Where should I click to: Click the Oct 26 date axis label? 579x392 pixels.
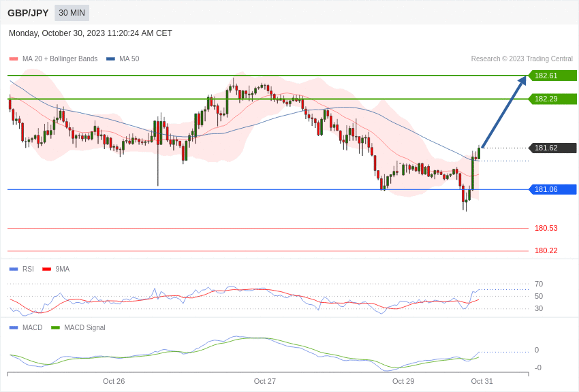tap(114, 381)
